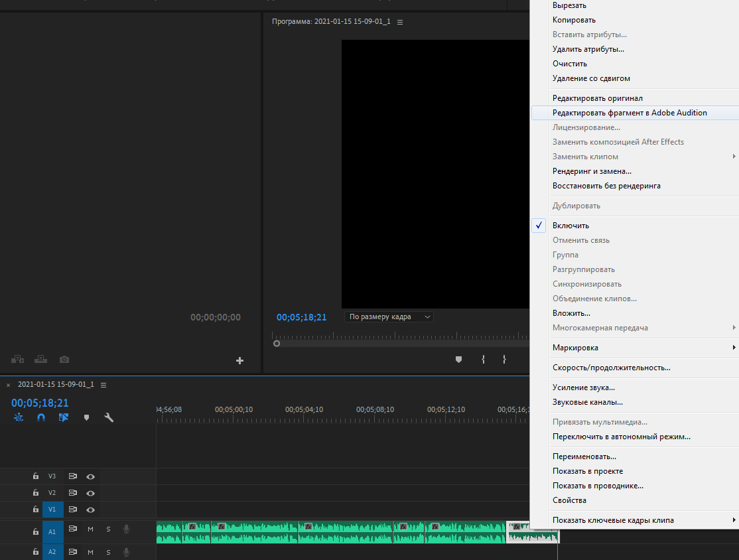Open the 'По размеру кадра' zoom dropdown

[x=390, y=317]
